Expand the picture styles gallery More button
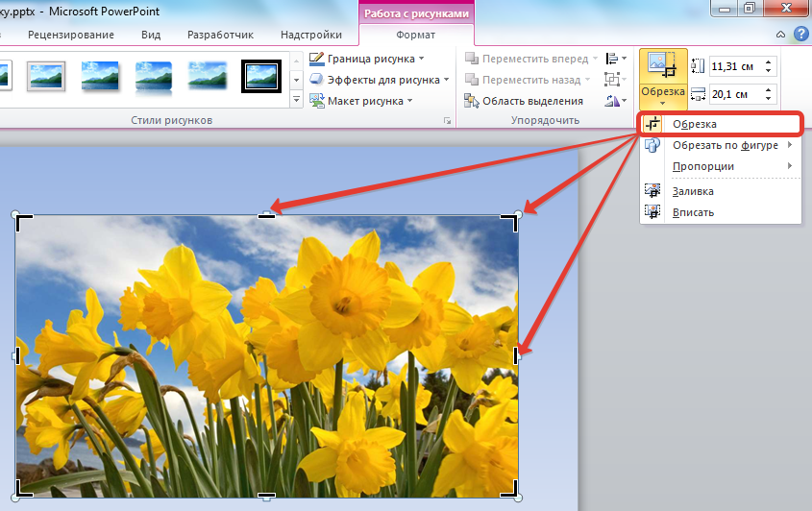Viewport: 812px width, 511px height. [x=296, y=99]
